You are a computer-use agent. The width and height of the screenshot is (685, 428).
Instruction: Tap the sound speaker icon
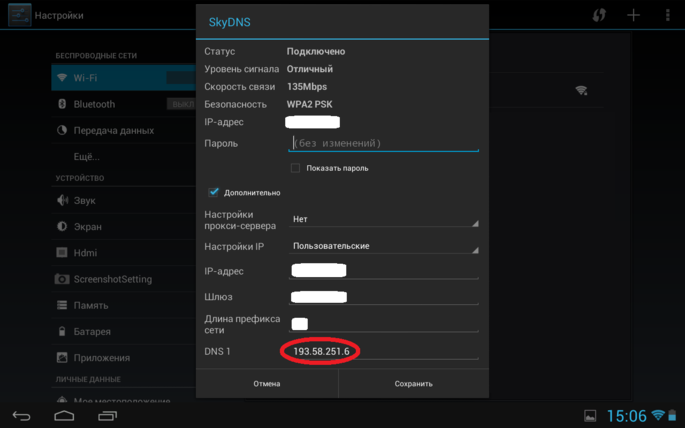pyautogui.click(x=62, y=200)
